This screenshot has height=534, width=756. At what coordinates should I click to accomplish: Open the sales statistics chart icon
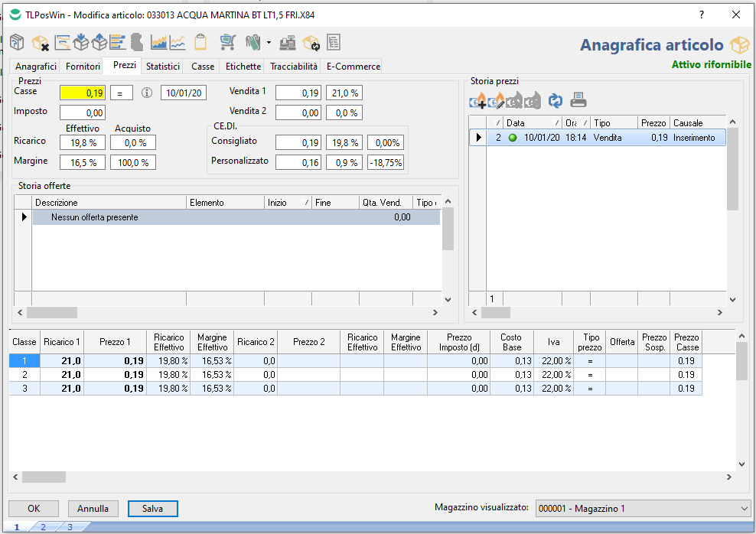pos(159,43)
